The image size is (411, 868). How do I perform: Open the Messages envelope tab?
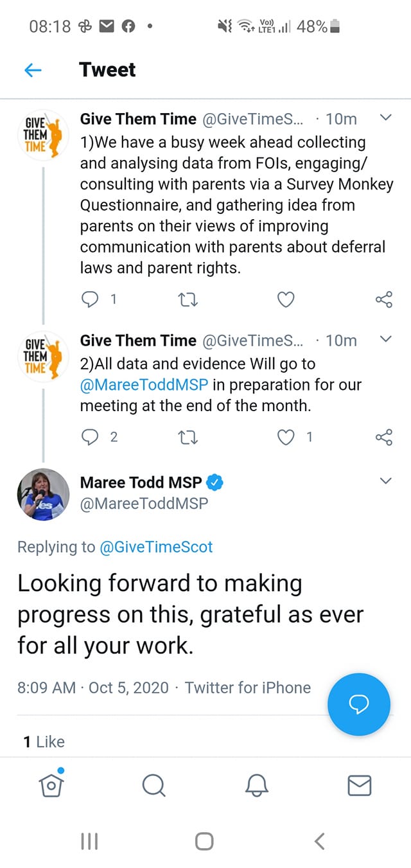tap(359, 784)
